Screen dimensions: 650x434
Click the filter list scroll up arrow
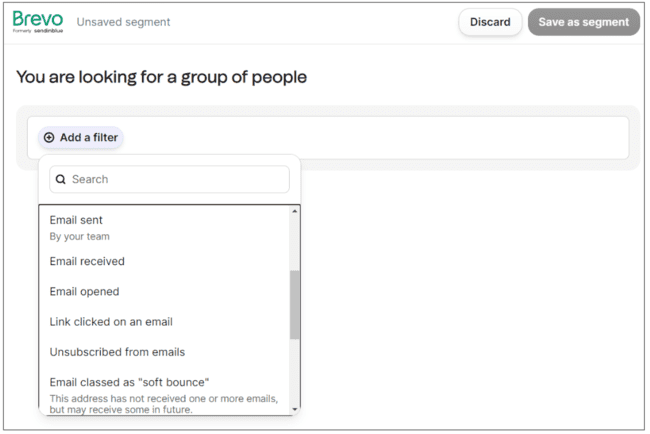pos(295,212)
